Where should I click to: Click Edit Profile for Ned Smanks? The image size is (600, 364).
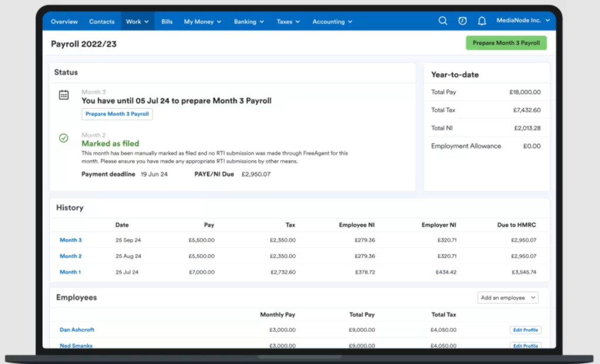[525, 346]
